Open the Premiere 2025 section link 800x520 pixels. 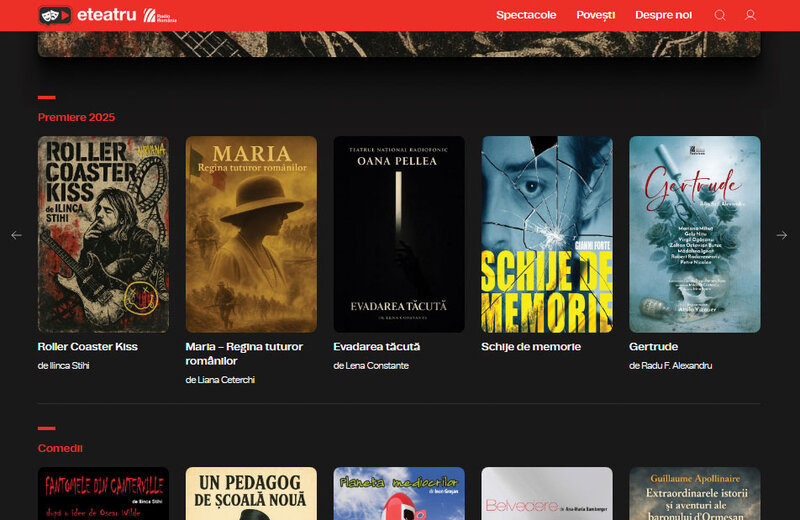76,117
